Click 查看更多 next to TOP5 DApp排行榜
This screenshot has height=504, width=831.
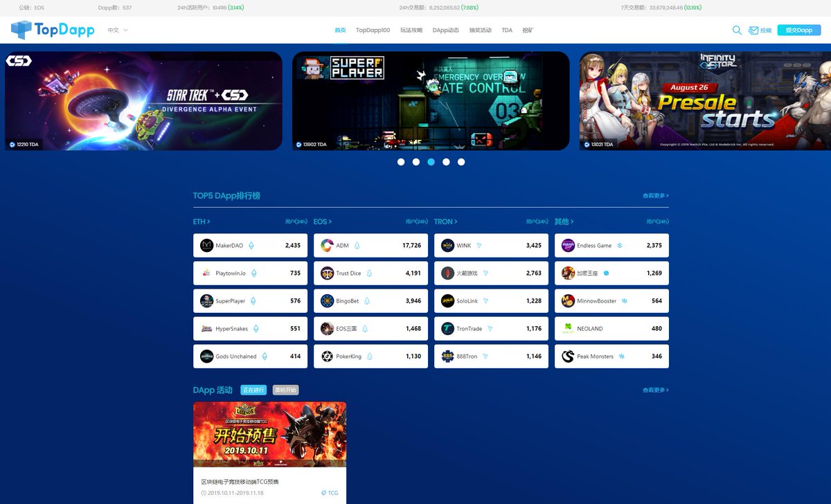pos(656,196)
